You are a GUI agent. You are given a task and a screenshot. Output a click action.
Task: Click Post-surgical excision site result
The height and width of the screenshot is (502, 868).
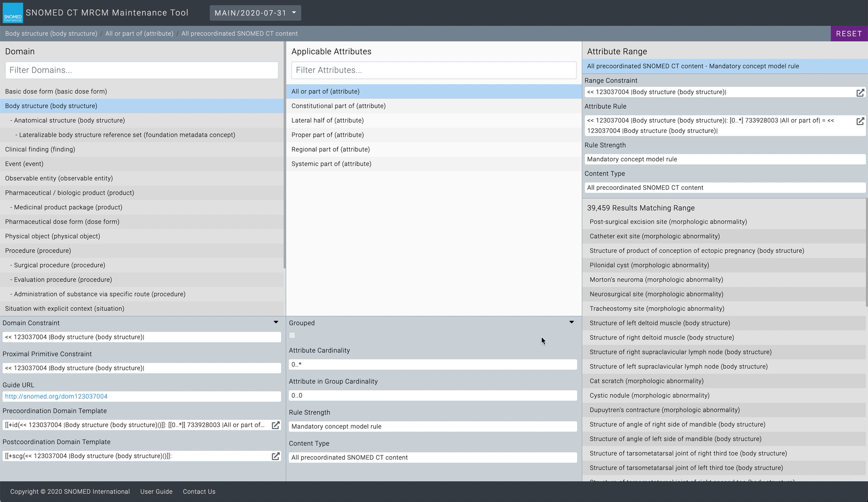point(724,222)
